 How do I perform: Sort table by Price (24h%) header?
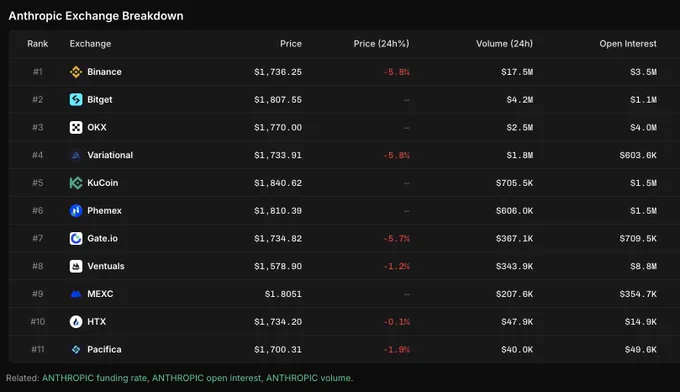(381, 44)
